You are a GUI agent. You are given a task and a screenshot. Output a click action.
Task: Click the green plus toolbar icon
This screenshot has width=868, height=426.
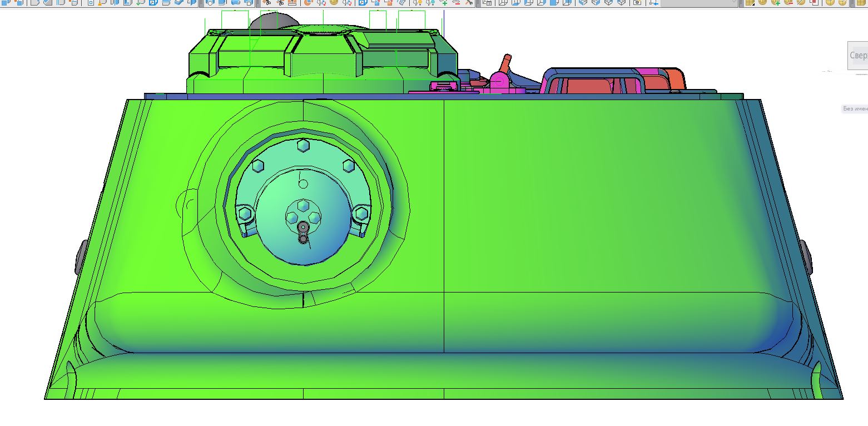[444, 3]
